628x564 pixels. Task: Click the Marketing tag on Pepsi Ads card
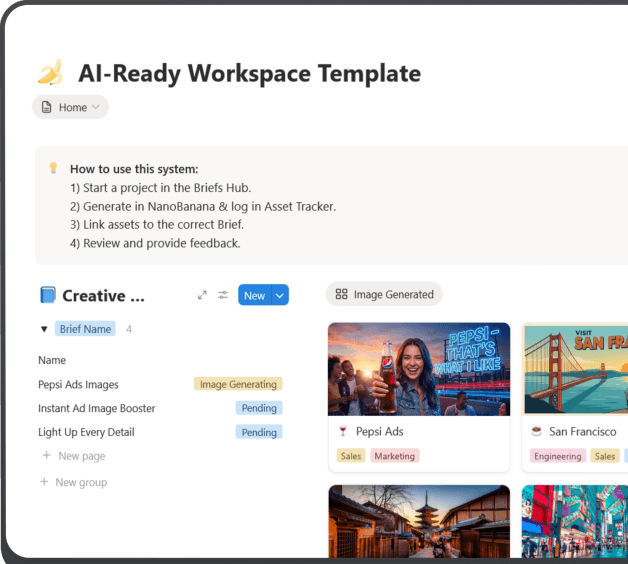coord(395,456)
